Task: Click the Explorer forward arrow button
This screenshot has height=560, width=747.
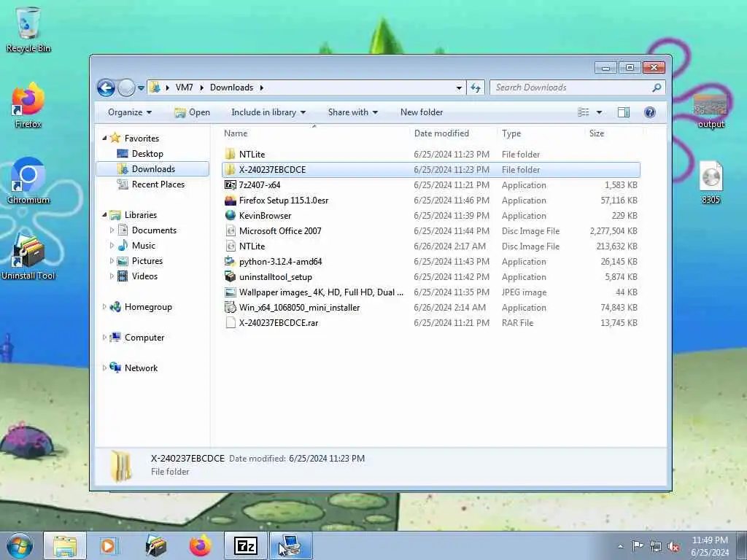Action: tap(126, 87)
